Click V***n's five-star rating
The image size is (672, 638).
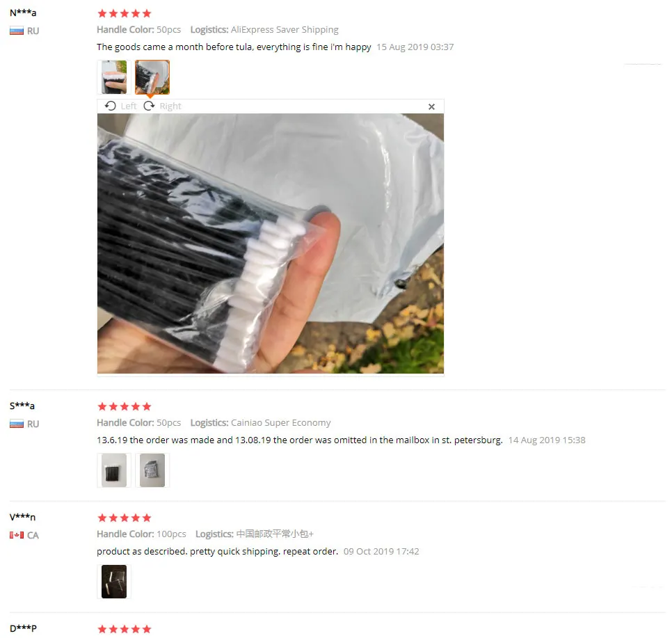(x=125, y=518)
